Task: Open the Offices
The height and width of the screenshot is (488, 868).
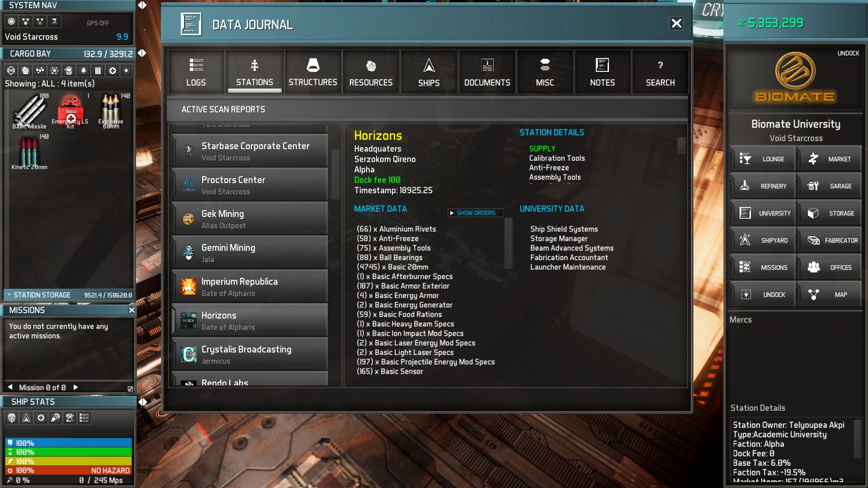Action: coord(829,267)
